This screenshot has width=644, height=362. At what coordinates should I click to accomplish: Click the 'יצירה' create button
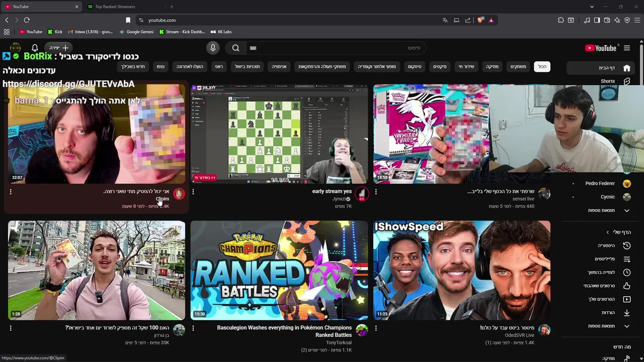(59, 48)
